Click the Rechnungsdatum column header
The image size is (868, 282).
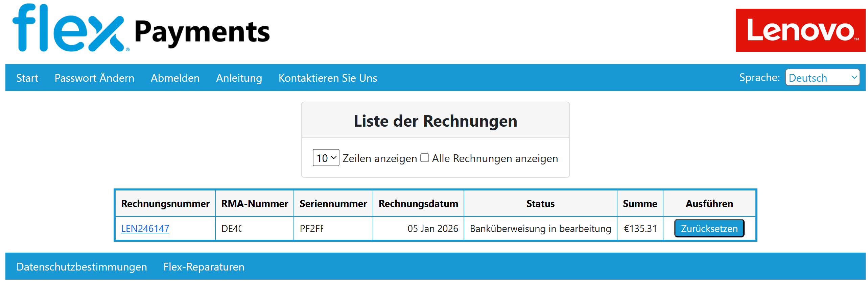(418, 204)
